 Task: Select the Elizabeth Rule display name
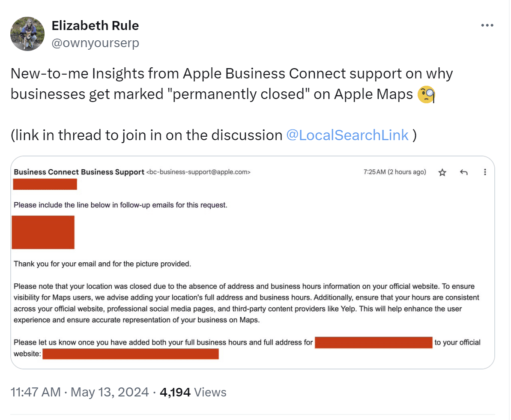(95, 25)
